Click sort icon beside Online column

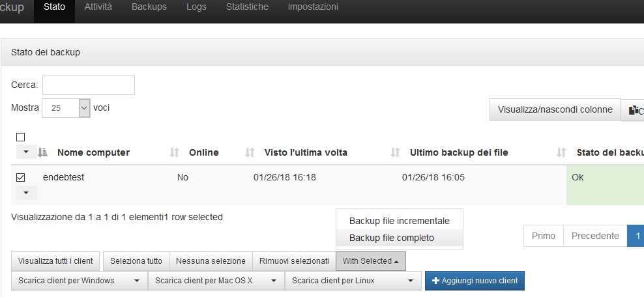[174, 152]
